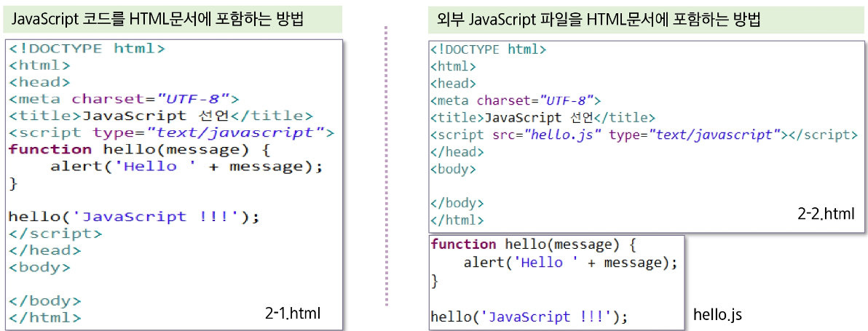Screen dimensions: 868x331
Task: Click the heading '외부 JavaScript 파일을 HTML문서에 포함하는 방법'
Action: pyautogui.click(x=599, y=21)
